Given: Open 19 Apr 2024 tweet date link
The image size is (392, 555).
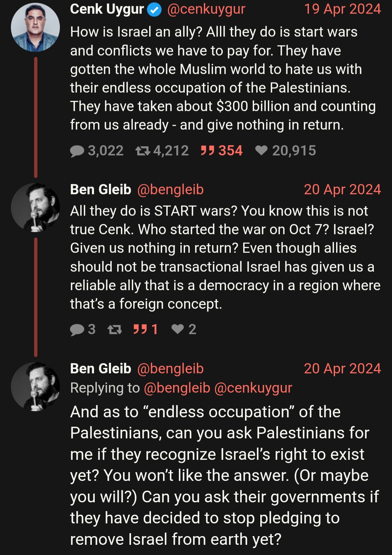Looking at the screenshot, I should pos(342,9).
